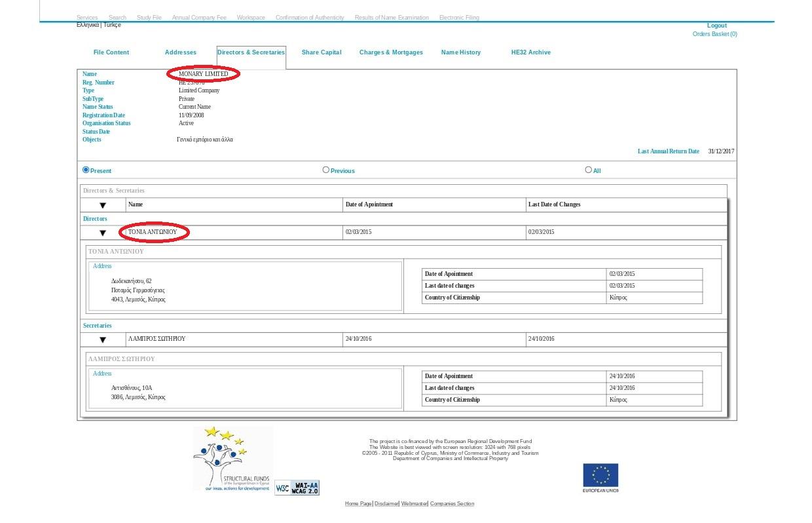Click director name ΤΟΝΙΑ ΑΝΤΩΝΙΟΥ in row

coord(153,232)
